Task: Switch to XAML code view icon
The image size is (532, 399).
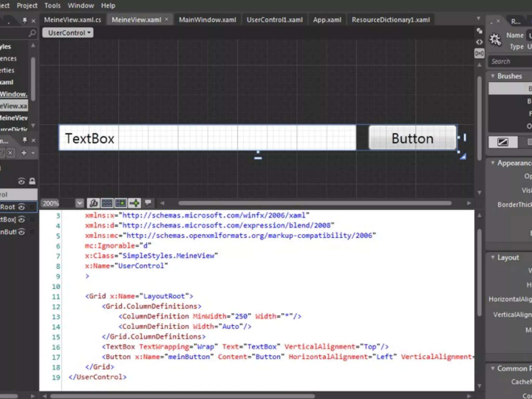Action: [479, 42]
